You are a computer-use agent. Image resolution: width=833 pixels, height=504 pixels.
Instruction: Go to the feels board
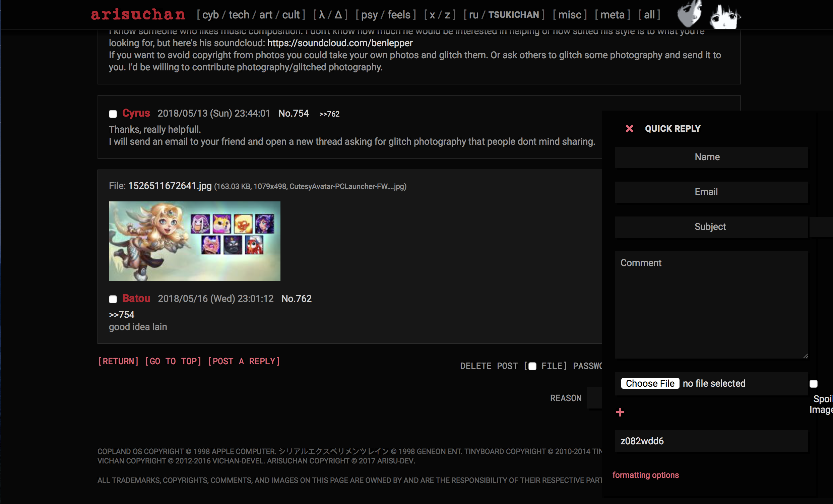(x=399, y=15)
